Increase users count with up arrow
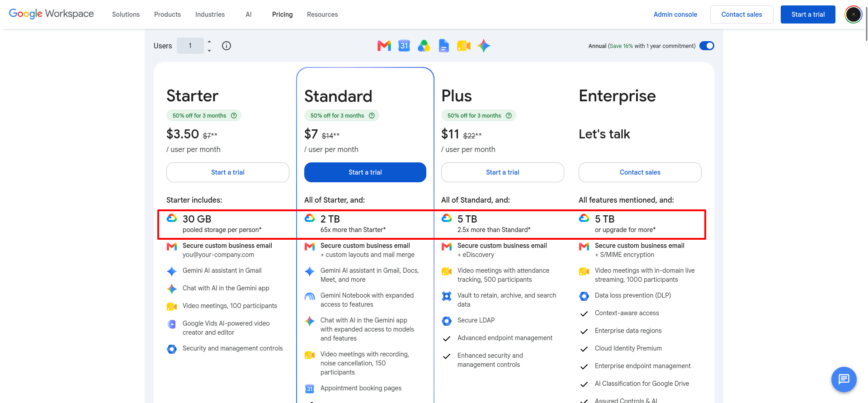 pos(209,42)
